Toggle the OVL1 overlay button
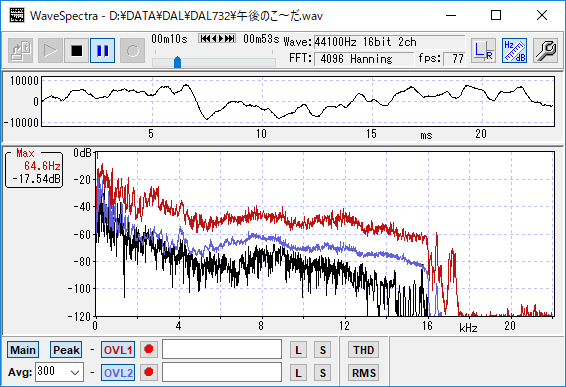566x387 pixels. click(118, 350)
